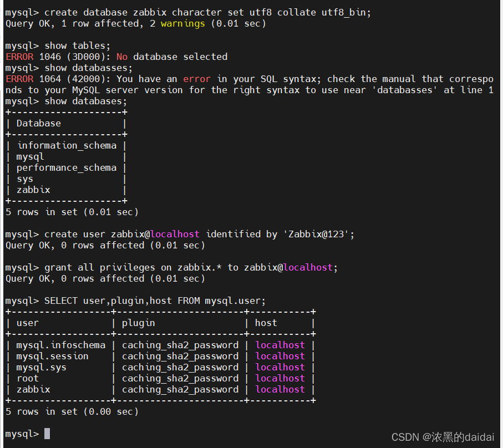
Task: Click the 'Database' column header
Action: tap(38, 123)
